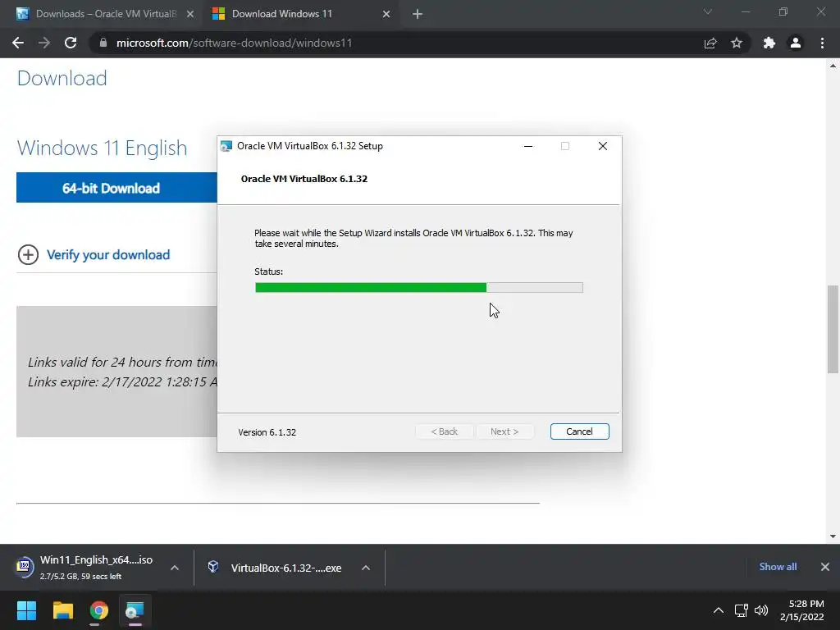Open the clock and date flyout

click(x=802, y=610)
